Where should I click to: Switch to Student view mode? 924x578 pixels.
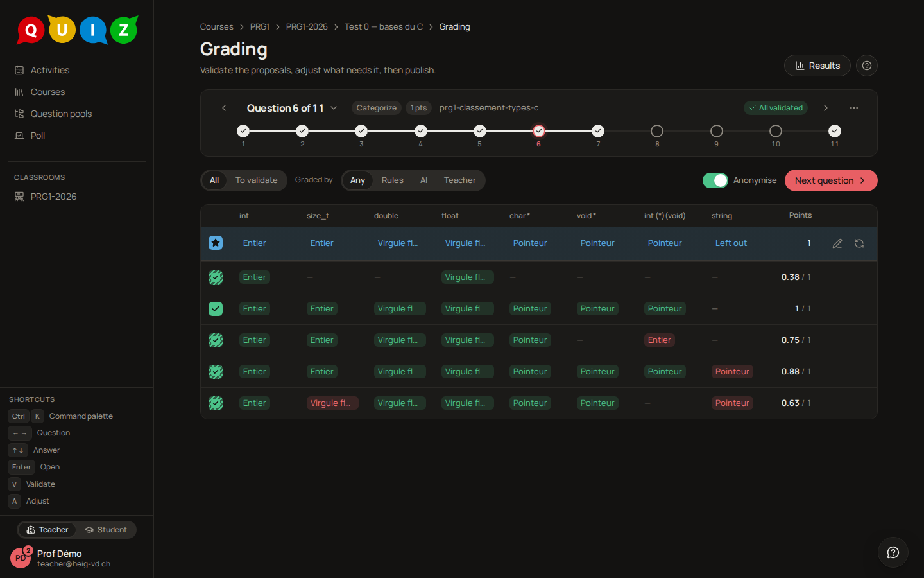coord(106,530)
